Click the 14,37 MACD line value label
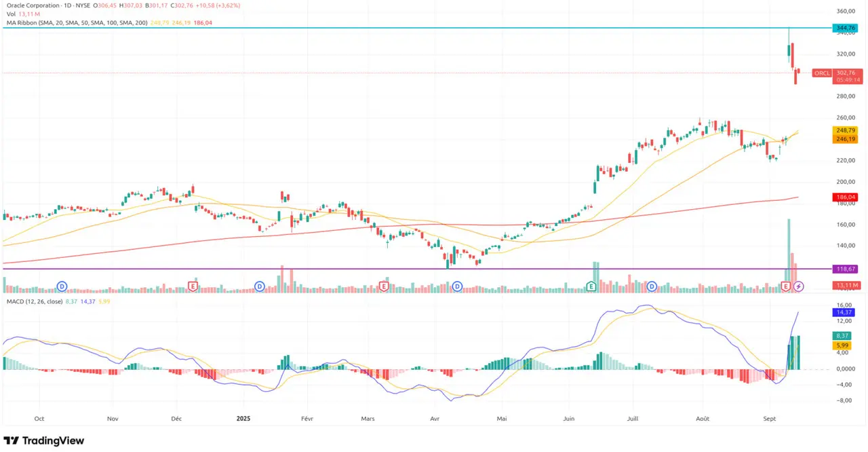868x452 pixels. [x=843, y=313]
